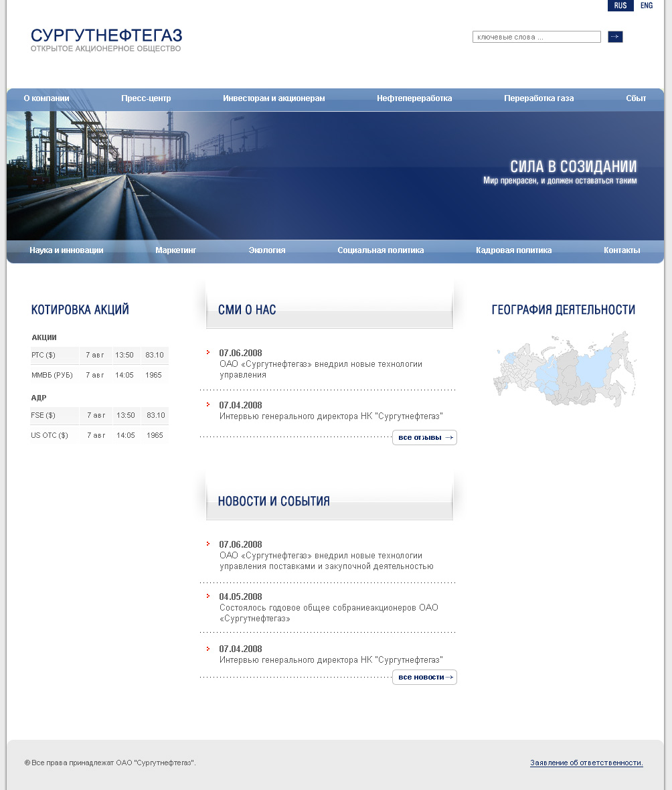Open the 'Контакты' section
This screenshot has height=790, width=672.
pos(621,250)
